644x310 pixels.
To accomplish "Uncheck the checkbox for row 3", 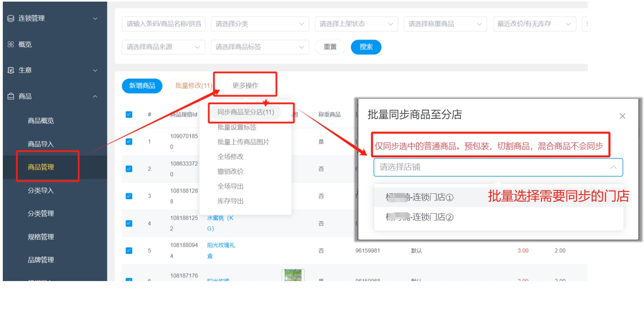I will point(129,196).
